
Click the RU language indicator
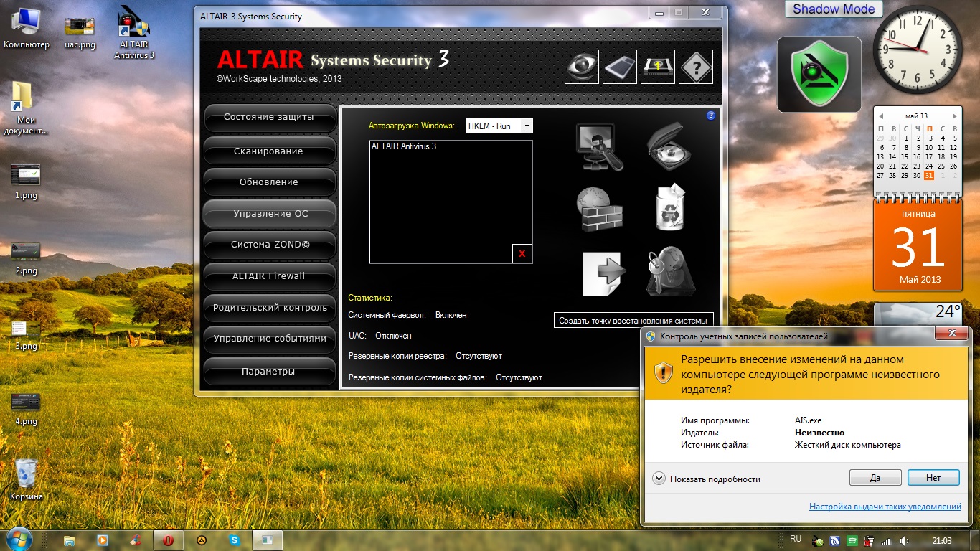coord(796,539)
